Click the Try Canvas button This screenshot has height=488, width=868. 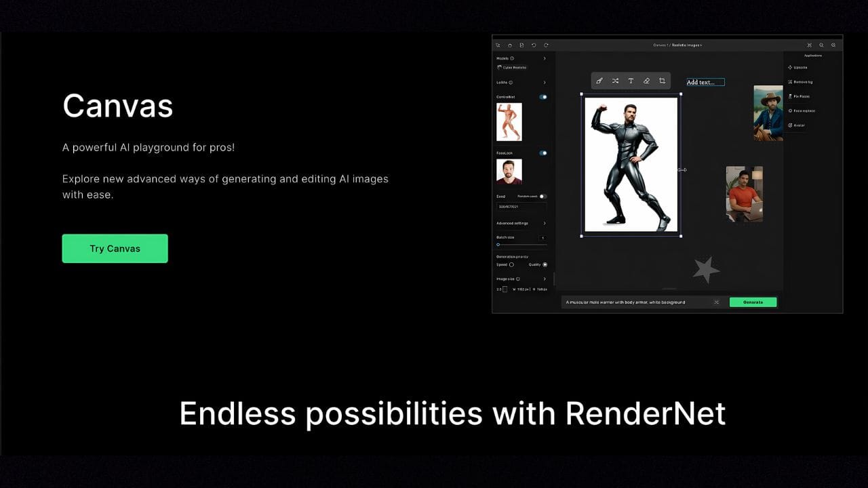(115, 248)
